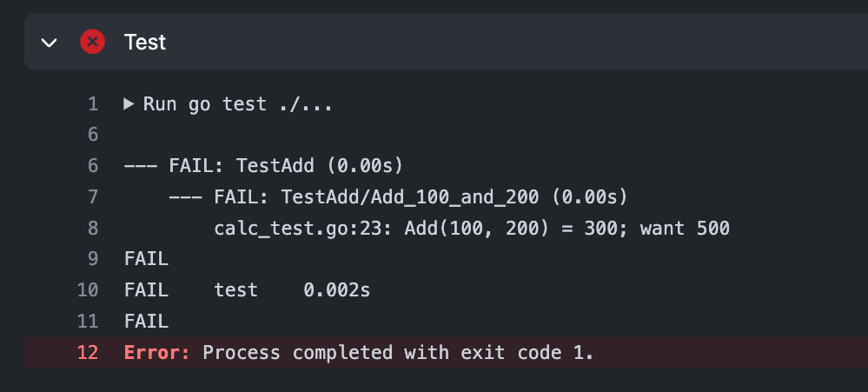Click 'Process completed with exit code 1' text

pyautogui.click(x=397, y=352)
